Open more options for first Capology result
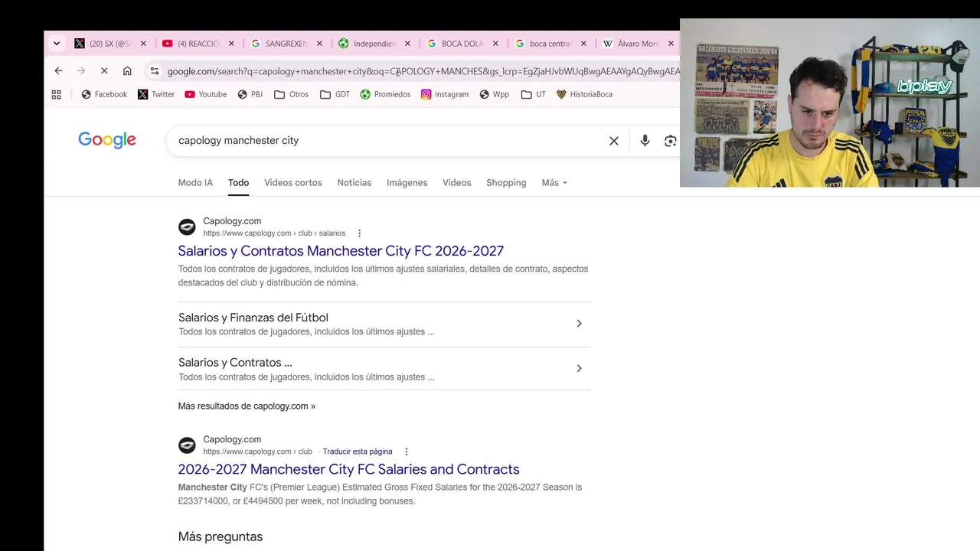980x551 pixels. tap(359, 233)
